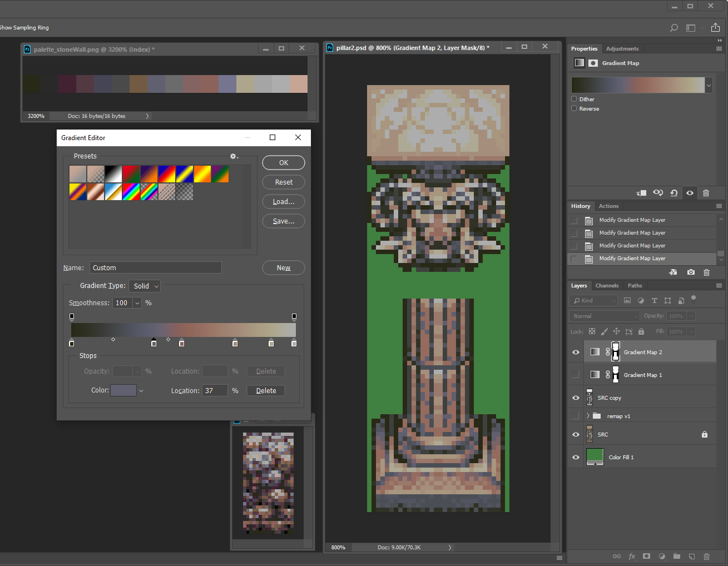Show the Gradient Map 1 layer
This screenshot has width=728, height=566.
tap(576, 375)
